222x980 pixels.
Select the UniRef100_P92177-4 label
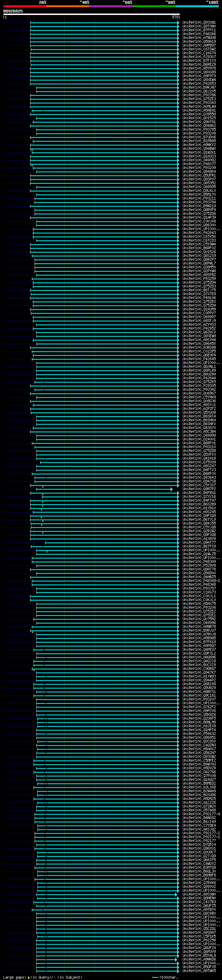point(201,814)
